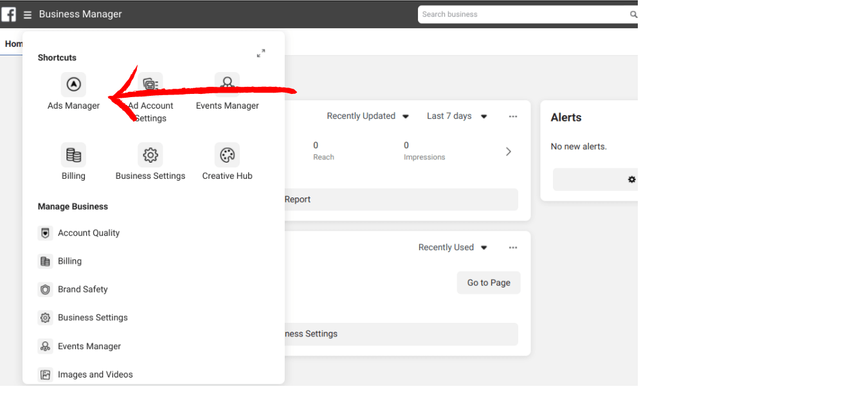Click the Alerts settings gear icon
Image resolution: width=868 pixels, height=418 pixels.
(x=632, y=179)
